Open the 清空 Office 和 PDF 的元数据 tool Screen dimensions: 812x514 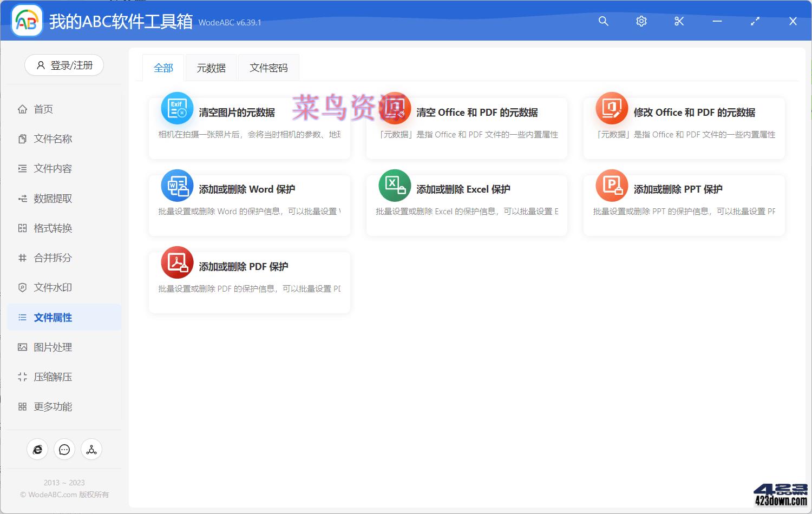[475, 112]
